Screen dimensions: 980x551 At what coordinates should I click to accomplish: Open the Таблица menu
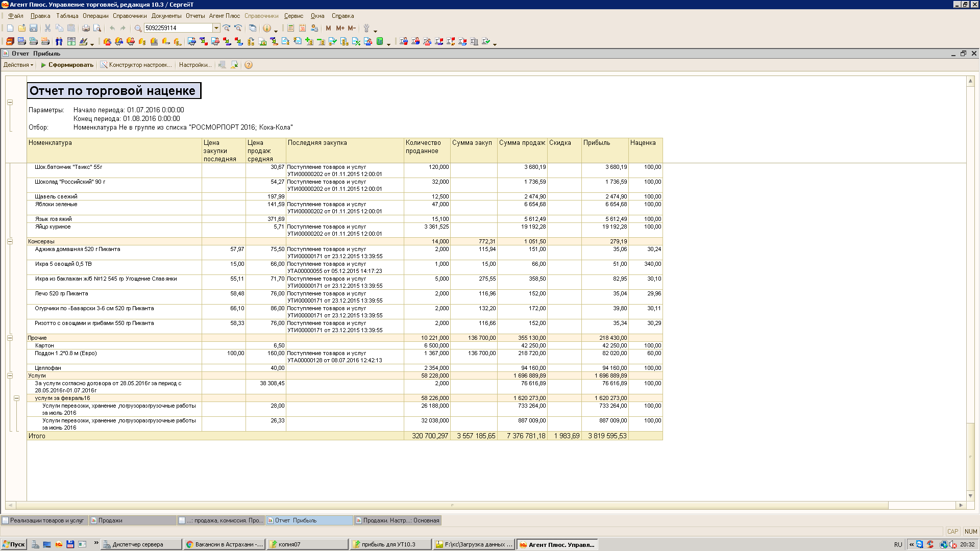(67, 16)
